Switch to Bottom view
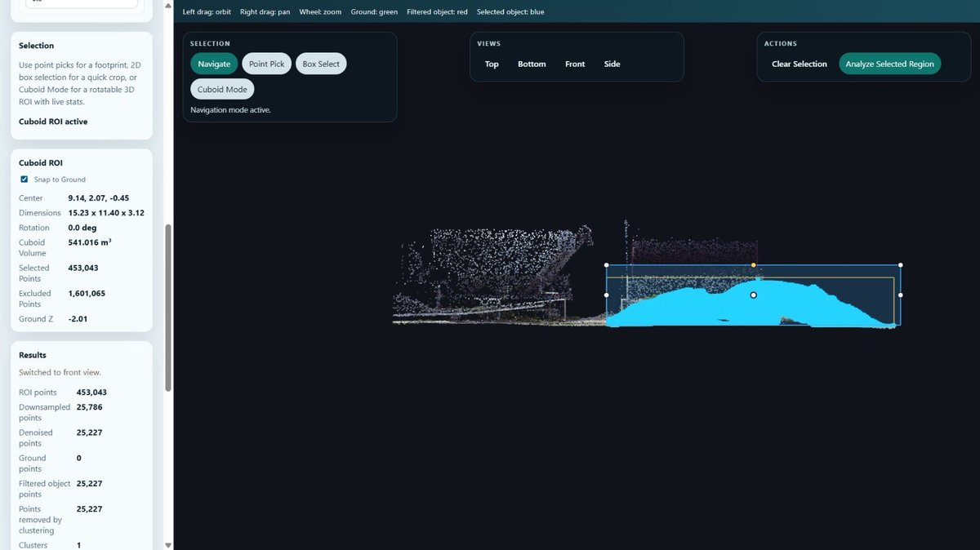 pyautogui.click(x=532, y=64)
